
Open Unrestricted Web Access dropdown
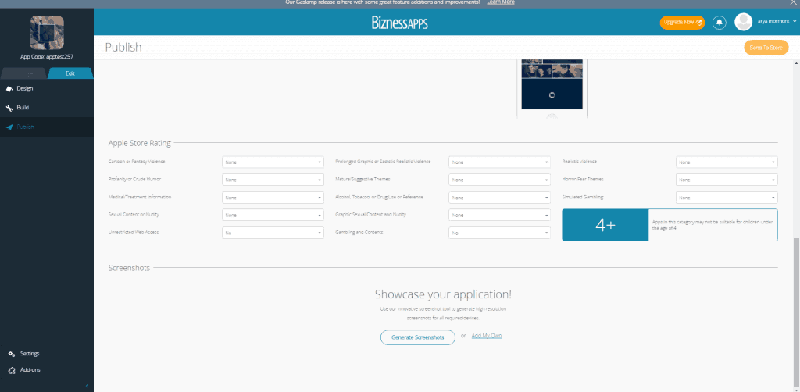click(273, 232)
